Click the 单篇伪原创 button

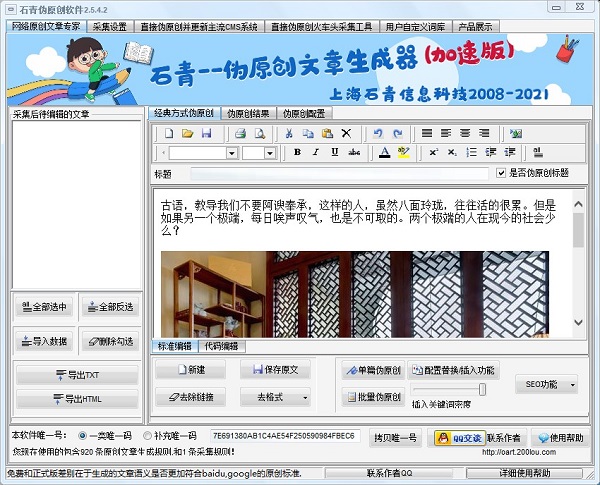372,370
